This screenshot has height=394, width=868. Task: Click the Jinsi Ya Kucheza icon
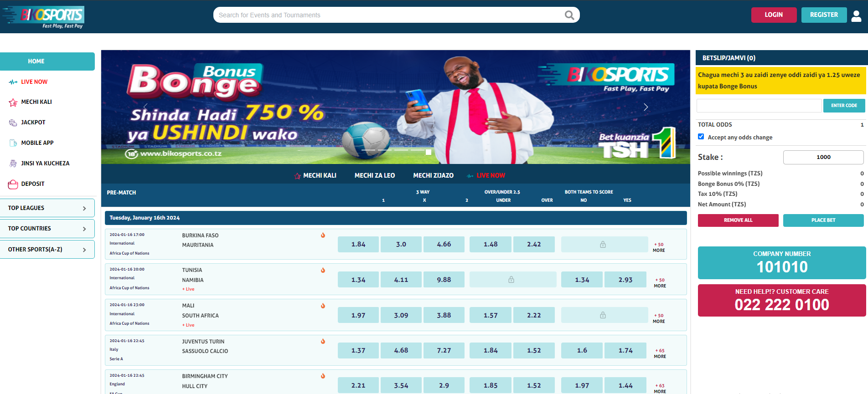tap(13, 164)
